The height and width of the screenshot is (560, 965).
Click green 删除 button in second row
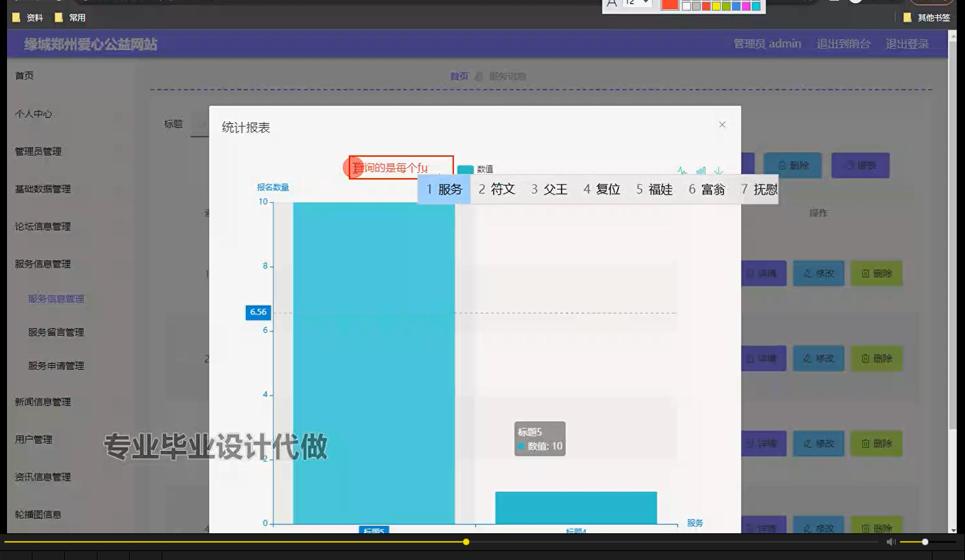[877, 359]
